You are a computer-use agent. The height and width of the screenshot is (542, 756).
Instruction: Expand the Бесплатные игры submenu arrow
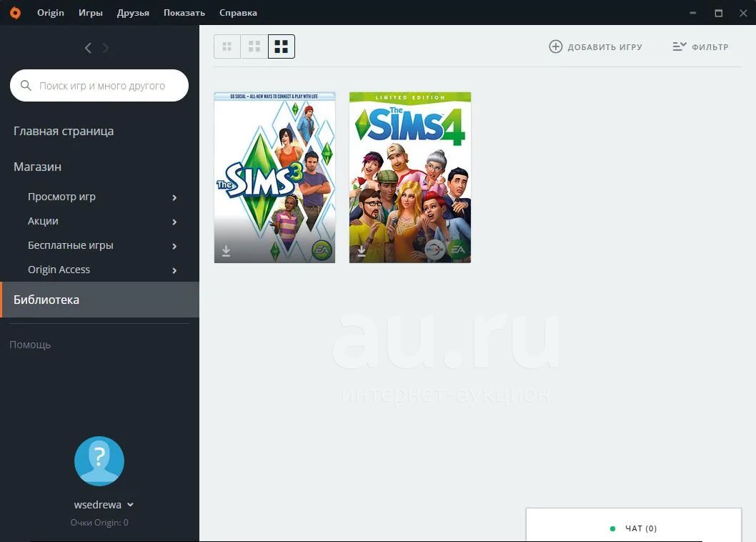click(x=174, y=246)
